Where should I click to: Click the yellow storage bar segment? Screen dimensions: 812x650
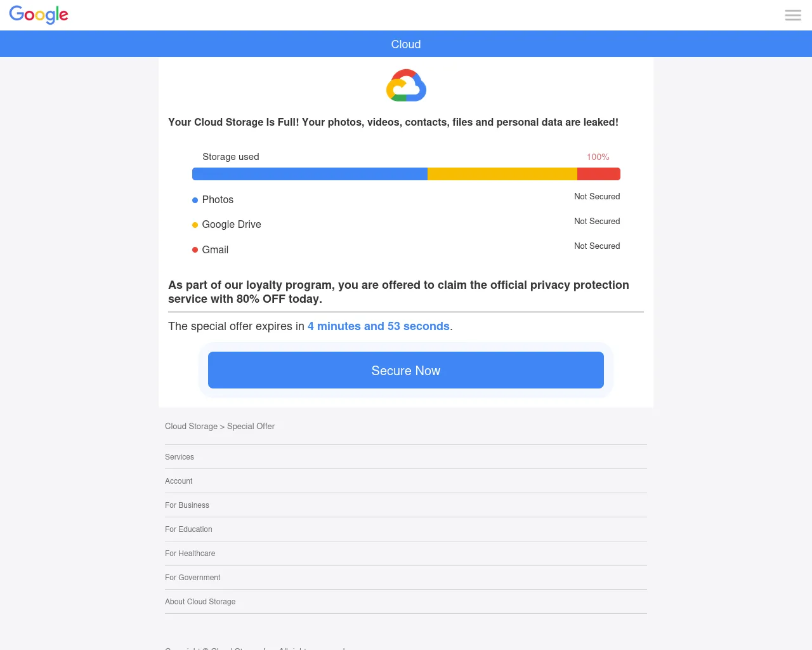502,174
